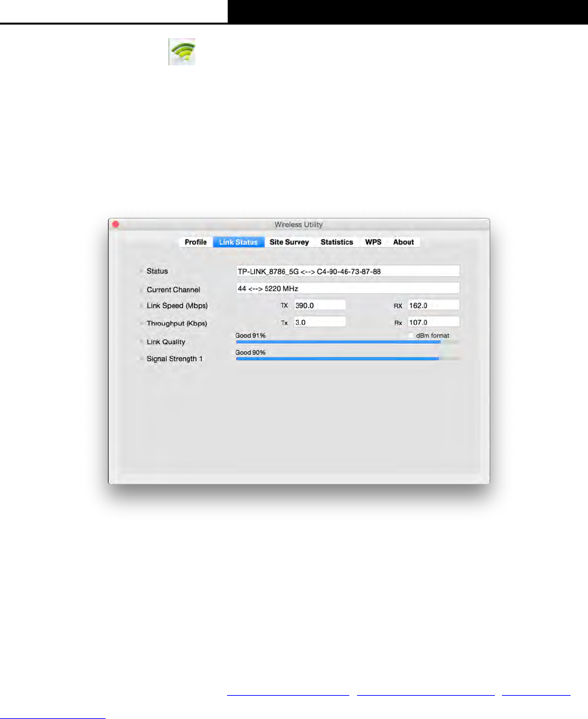This screenshot has width=588, height=719.
Task: Click the Link Speed RX field 162.0
Action: (433, 305)
